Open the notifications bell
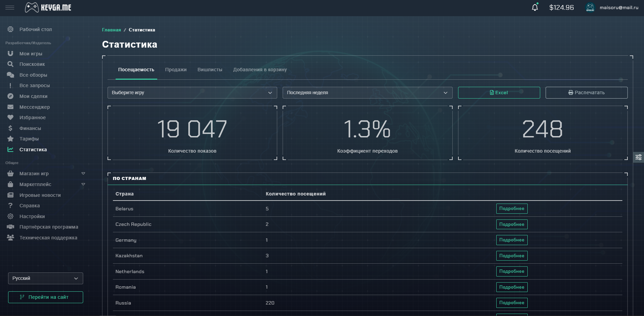The width and height of the screenshot is (644, 316). click(x=535, y=7)
